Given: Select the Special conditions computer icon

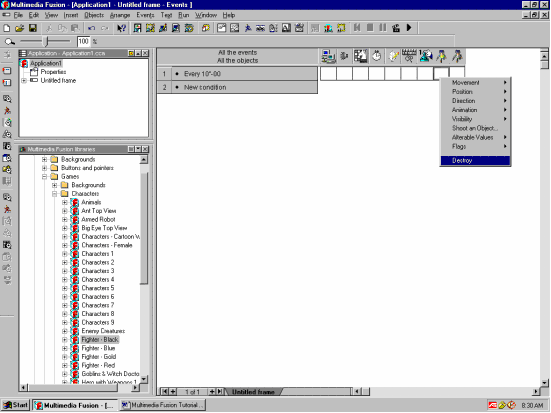Looking at the screenshot, I should (328, 56).
